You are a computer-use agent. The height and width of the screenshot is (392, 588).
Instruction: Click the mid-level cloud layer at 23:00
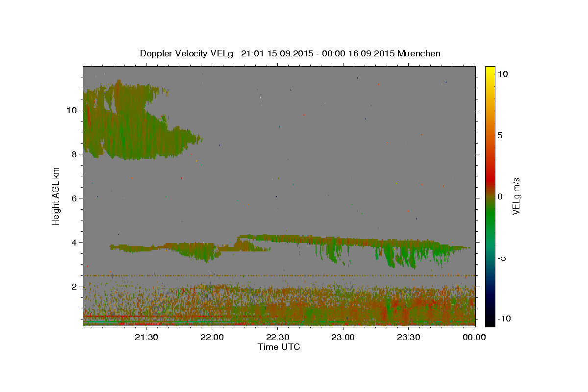pos(343,242)
